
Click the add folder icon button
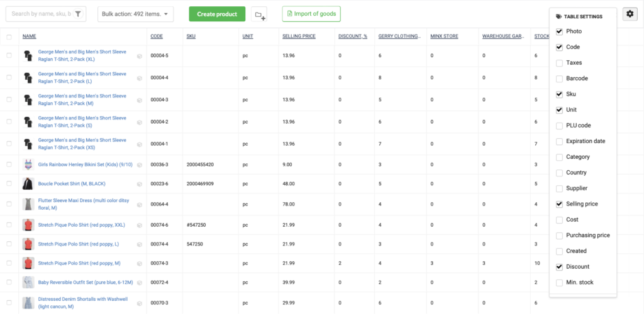pyautogui.click(x=259, y=14)
